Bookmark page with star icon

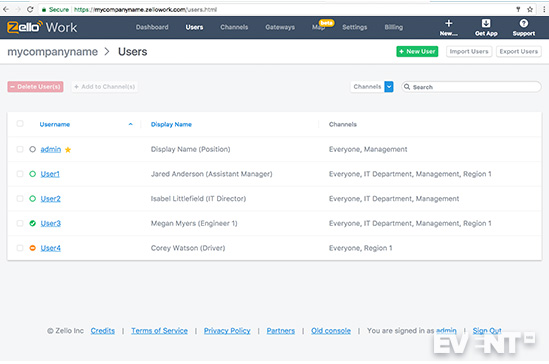pos(530,9)
